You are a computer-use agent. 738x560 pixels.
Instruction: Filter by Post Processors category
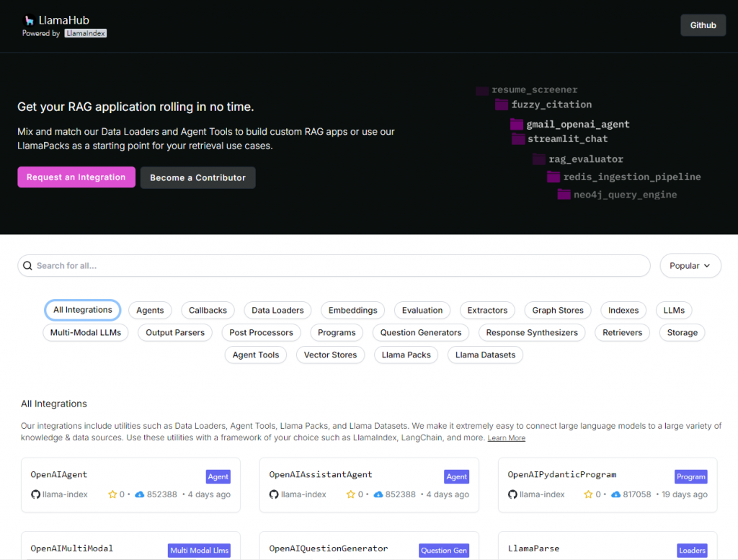pos(261,333)
